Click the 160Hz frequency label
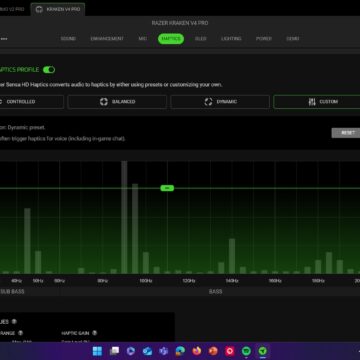 (x=275, y=281)
